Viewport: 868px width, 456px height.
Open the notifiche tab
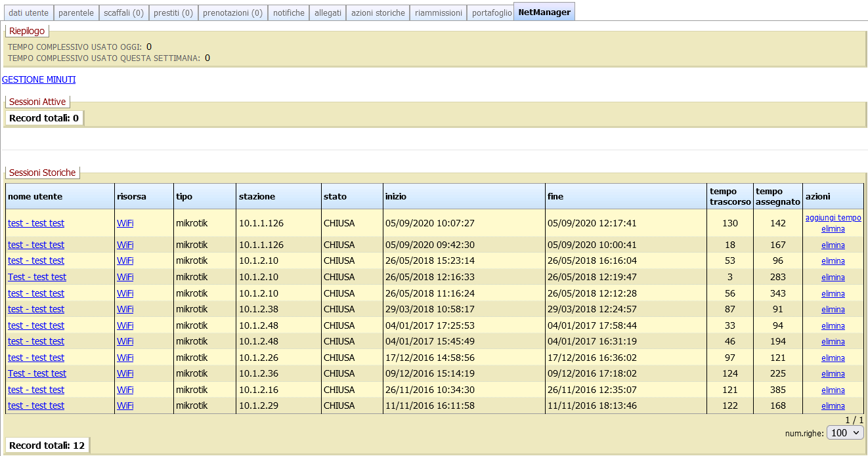coord(288,12)
